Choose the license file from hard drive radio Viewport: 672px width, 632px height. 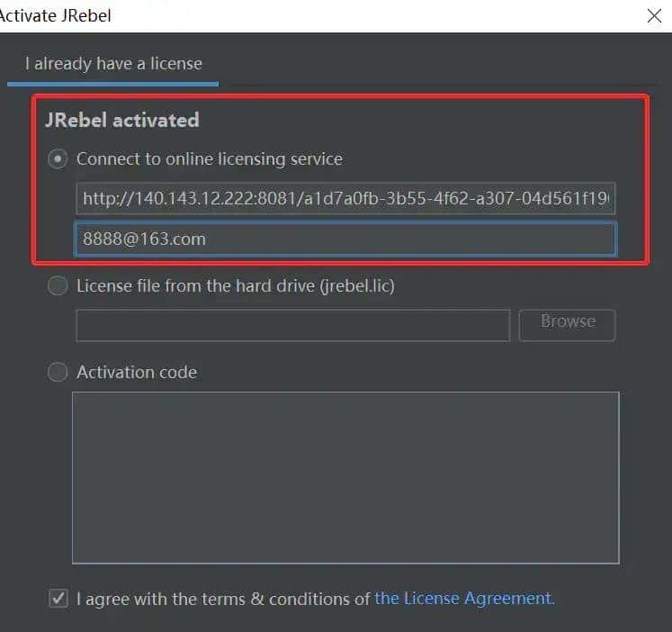pos(58,286)
